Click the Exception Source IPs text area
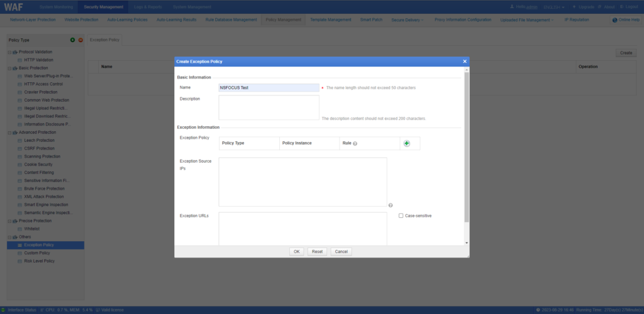This screenshot has width=644, height=314. 303,182
